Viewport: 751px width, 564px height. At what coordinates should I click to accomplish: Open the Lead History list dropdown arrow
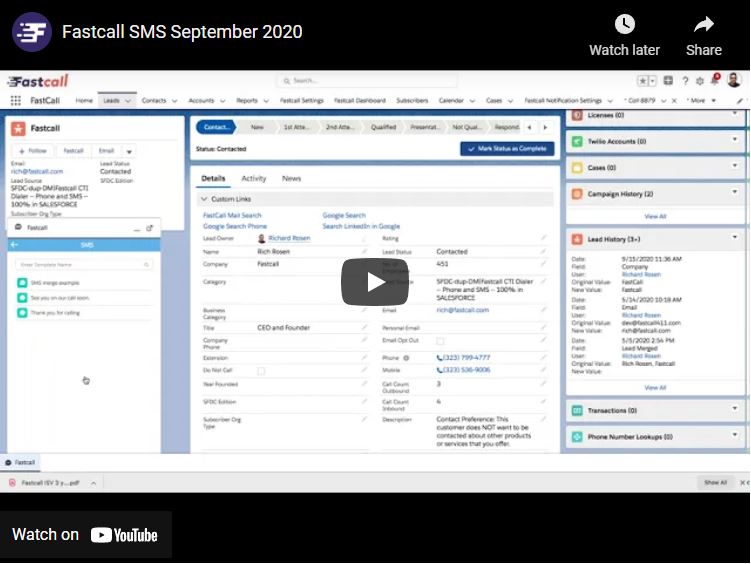coord(735,237)
